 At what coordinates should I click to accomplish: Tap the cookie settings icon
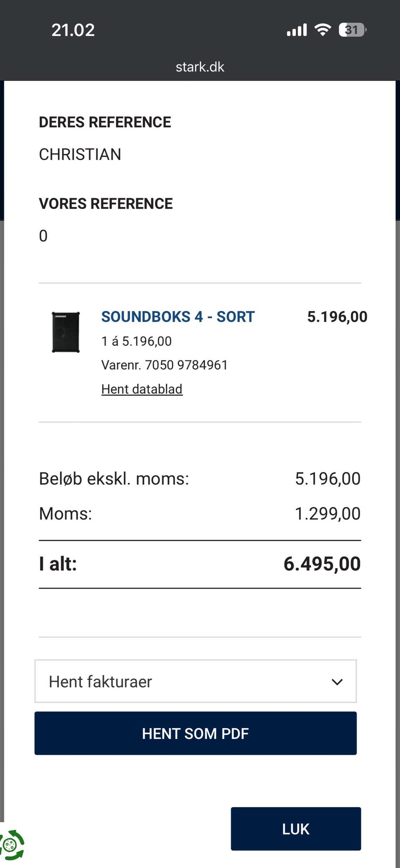click(12, 845)
